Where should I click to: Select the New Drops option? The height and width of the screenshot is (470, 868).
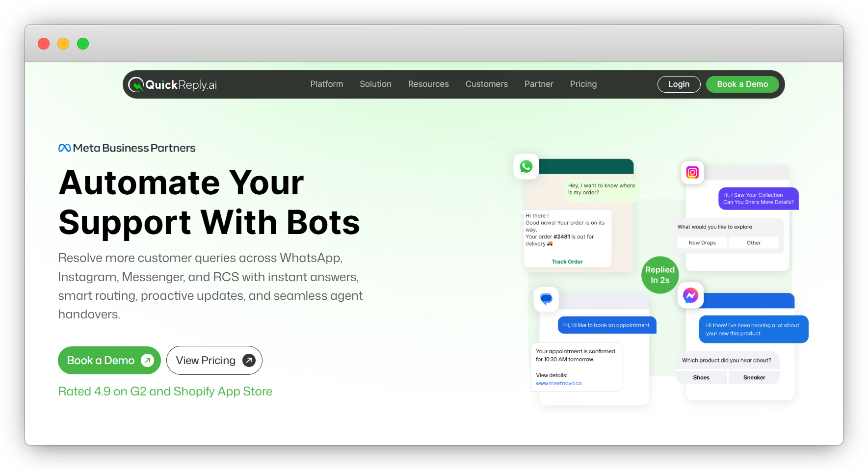tap(702, 243)
